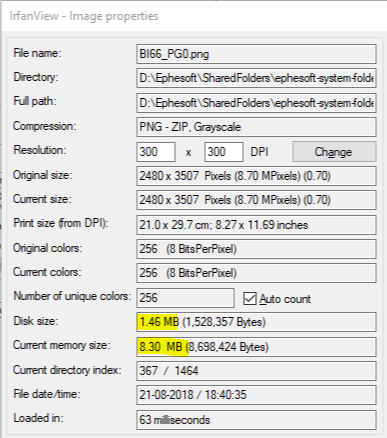The width and height of the screenshot is (387, 438).
Task: Click the Resolution label
Action: [x=40, y=150]
